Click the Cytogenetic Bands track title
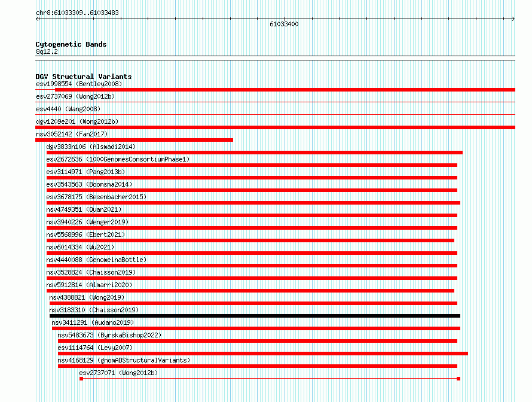The width and height of the screenshot is (532, 402). tap(71, 44)
